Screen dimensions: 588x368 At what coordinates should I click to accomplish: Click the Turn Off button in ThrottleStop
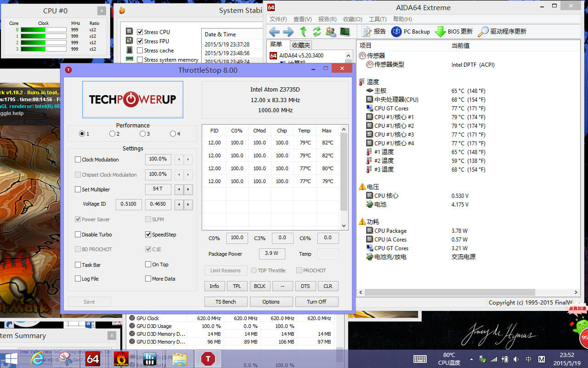pyautogui.click(x=317, y=302)
